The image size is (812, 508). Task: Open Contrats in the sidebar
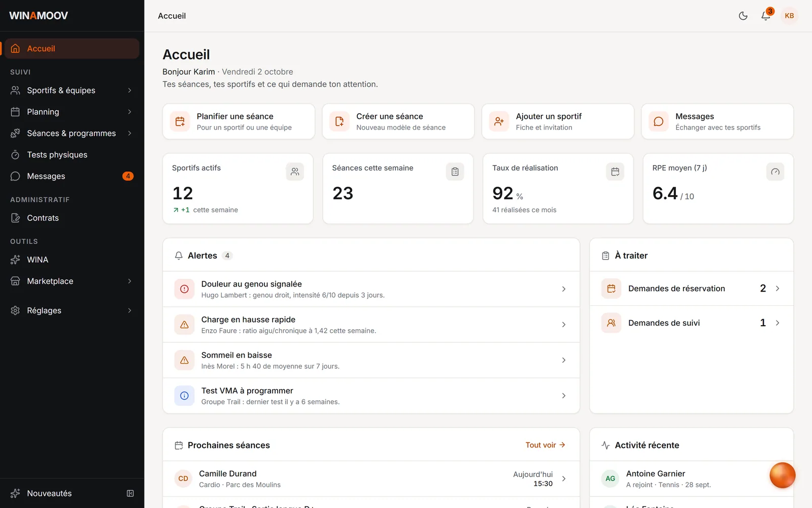pyautogui.click(x=72, y=218)
